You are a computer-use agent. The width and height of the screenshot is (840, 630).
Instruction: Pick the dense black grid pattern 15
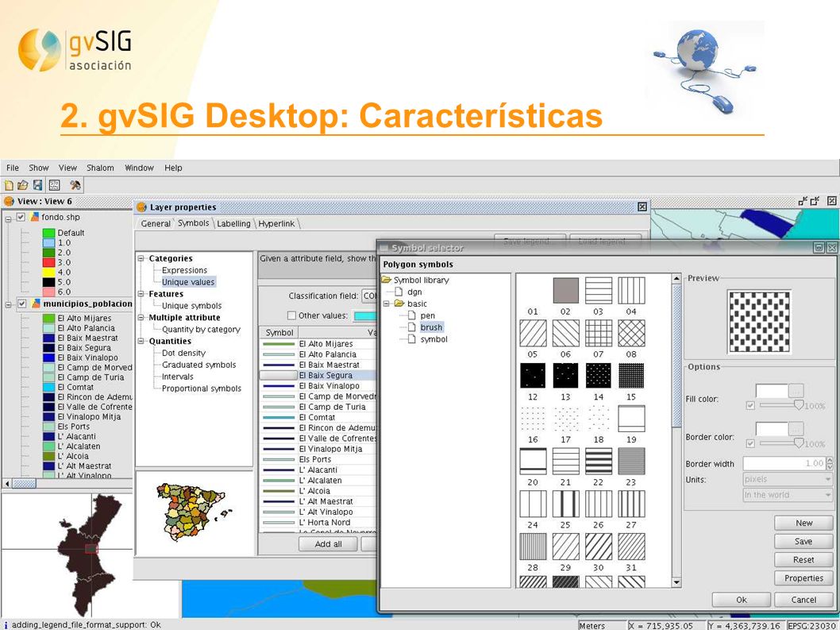click(x=632, y=375)
